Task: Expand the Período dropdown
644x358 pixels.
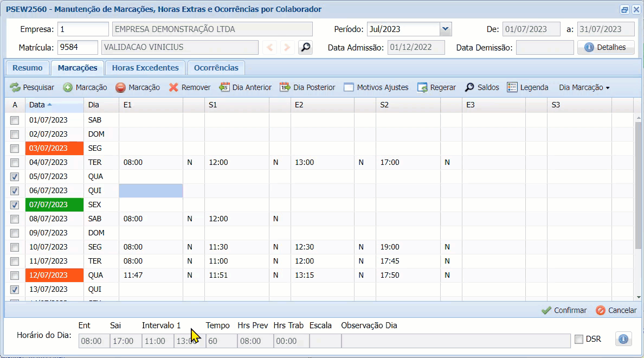Action: click(x=445, y=29)
